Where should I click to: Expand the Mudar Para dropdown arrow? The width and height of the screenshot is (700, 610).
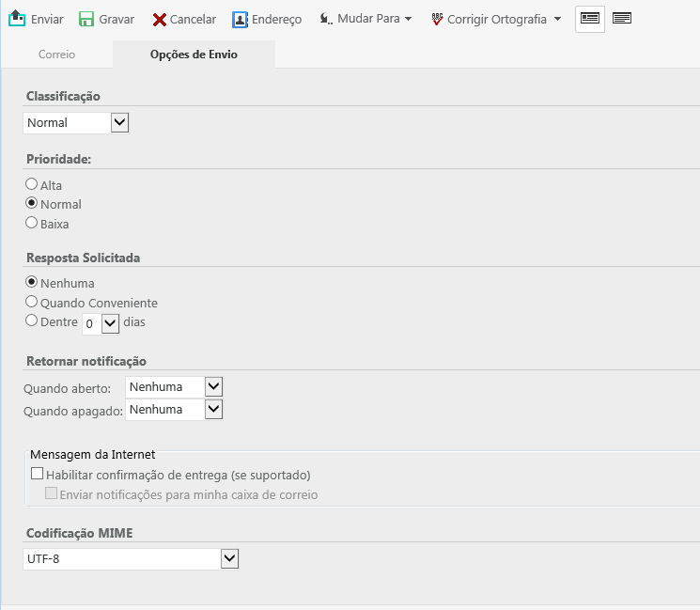pyautogui.click(x=408, y=19)
